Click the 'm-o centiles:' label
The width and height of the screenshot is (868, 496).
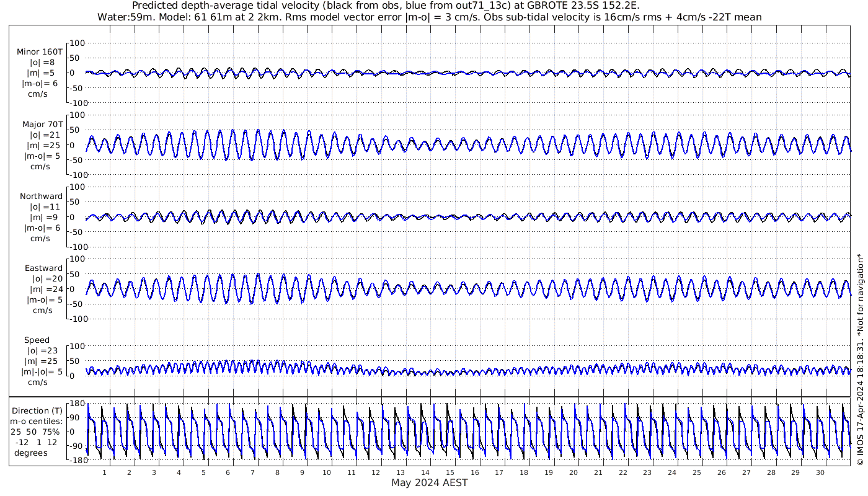(37, 422)
